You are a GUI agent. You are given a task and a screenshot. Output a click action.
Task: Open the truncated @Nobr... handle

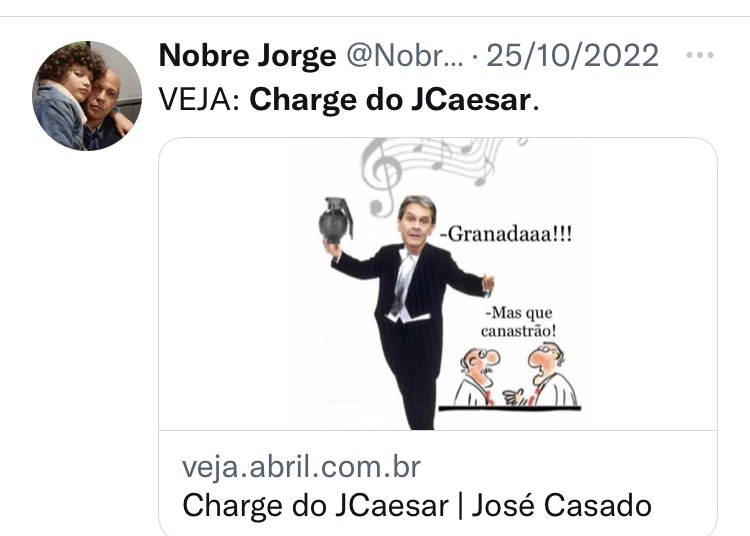[x=405, y=56]
